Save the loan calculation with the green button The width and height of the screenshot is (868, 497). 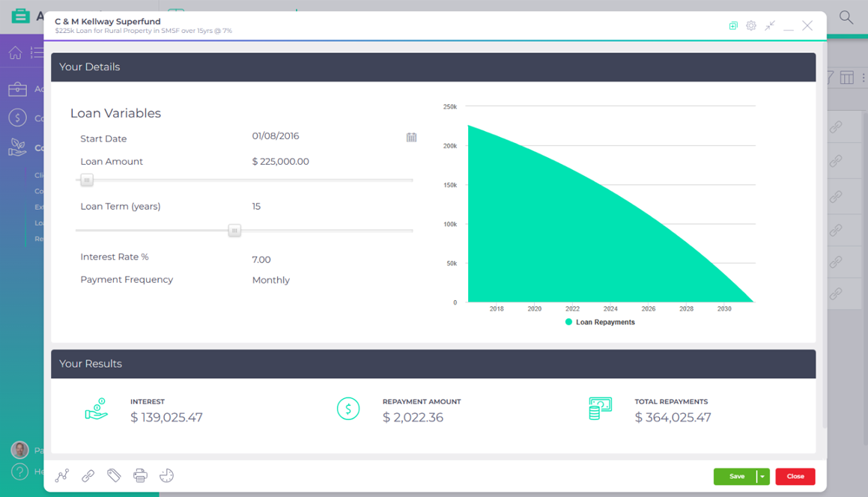(736, 476)
